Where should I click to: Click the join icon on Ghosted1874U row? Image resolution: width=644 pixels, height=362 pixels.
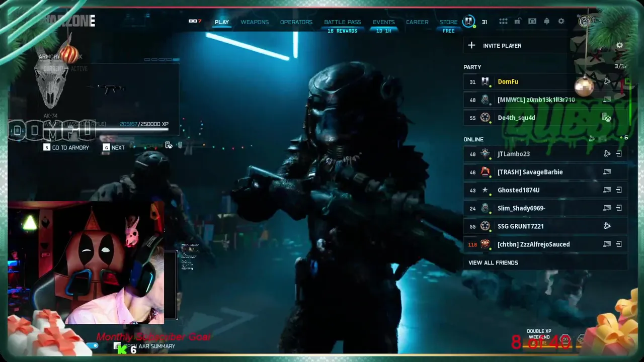[619, 190]
